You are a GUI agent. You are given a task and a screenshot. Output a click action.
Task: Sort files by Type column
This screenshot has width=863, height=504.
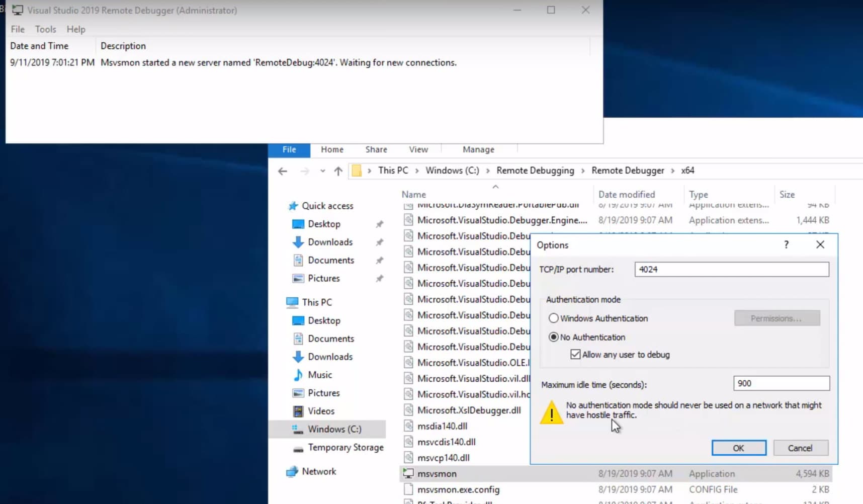699,194
